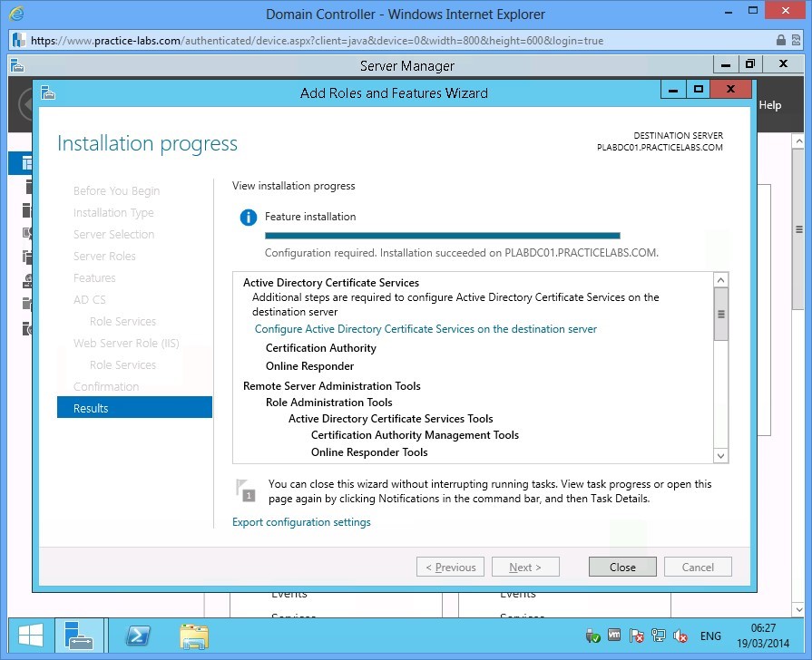
Task: Click the muted volume icon in system tray
Action: click(680, 636)
